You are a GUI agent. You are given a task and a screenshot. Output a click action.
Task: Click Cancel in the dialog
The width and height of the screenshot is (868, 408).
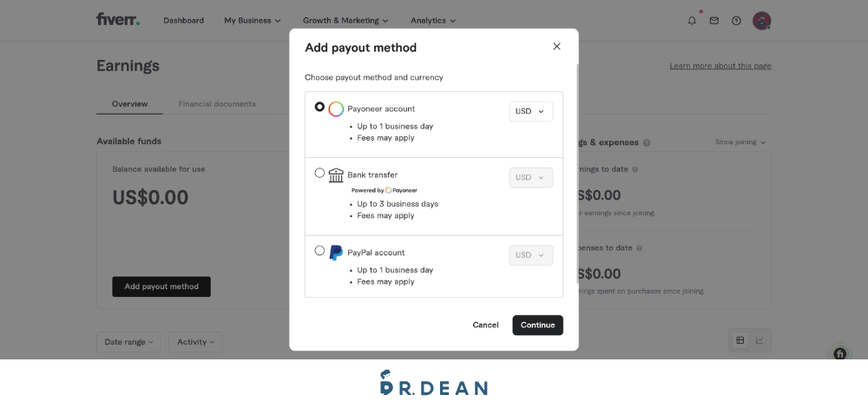pyautogui.click(x=485, y=325)
